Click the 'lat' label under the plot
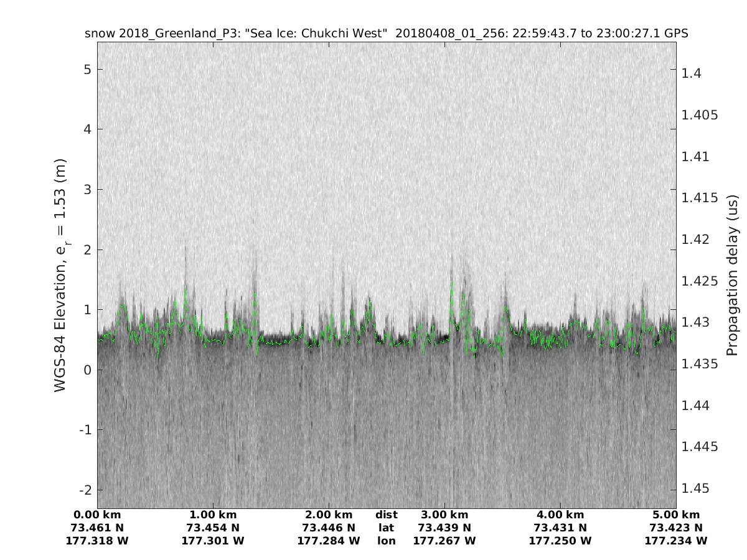 tap(386, 528)
